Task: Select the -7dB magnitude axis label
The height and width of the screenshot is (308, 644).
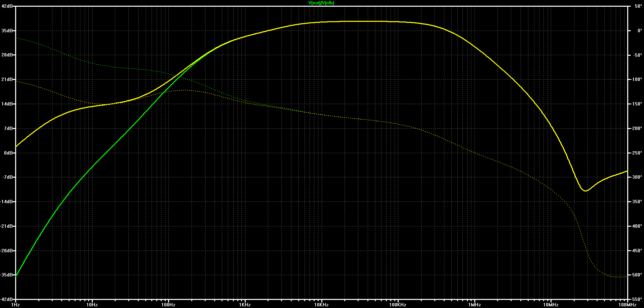Action: (8, 177)
